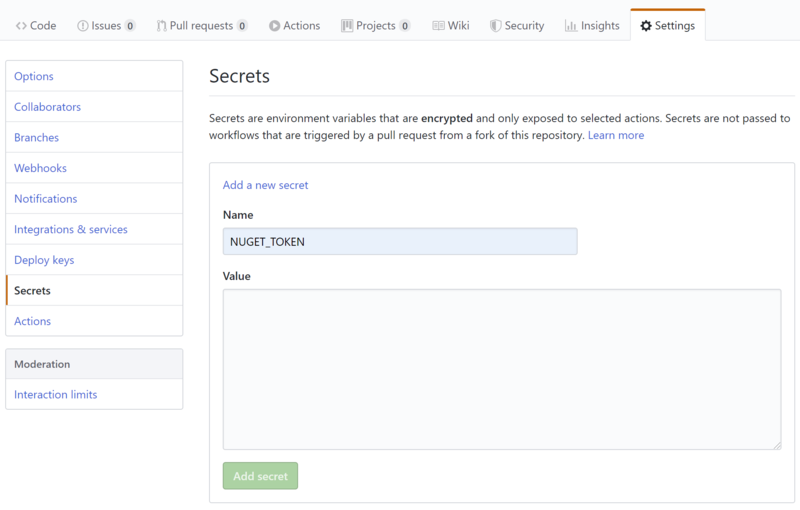Click the Projects board icon
The height and width of the screenshot is (510, 800).
coord(347,26)
